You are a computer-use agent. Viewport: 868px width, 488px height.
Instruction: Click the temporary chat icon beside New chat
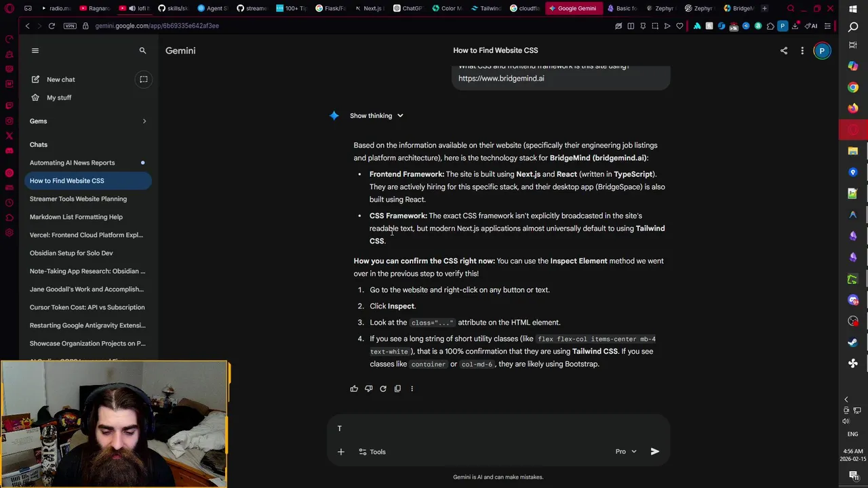(144, 79)
